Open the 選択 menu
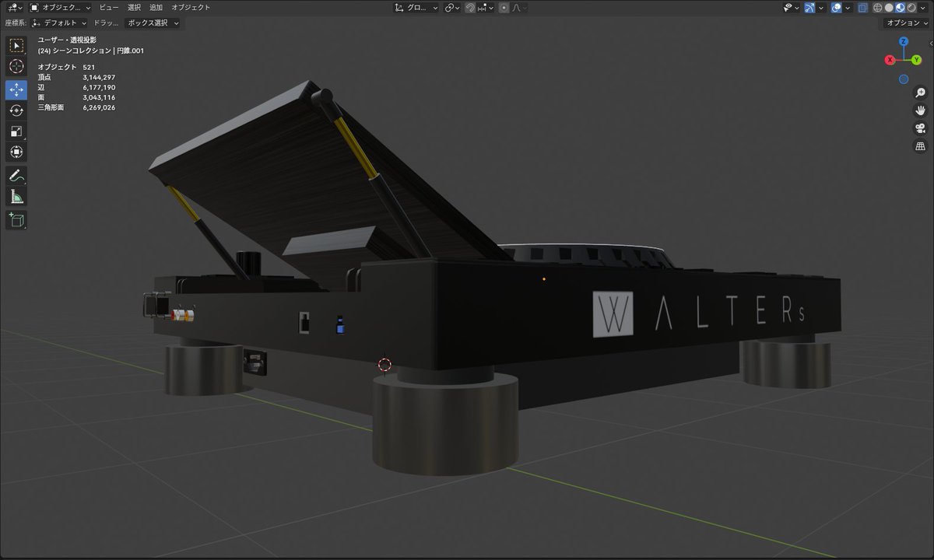 135,7
